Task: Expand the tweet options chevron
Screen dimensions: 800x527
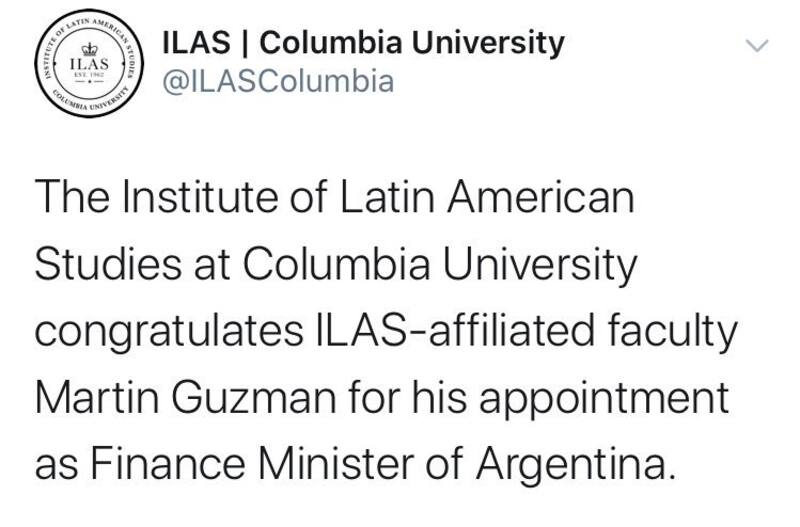Action: 759,45
